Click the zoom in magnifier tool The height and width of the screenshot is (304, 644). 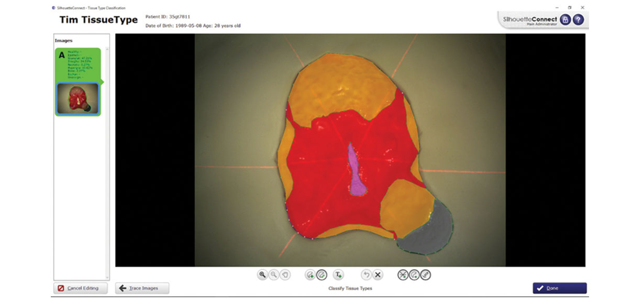(262, 275)
